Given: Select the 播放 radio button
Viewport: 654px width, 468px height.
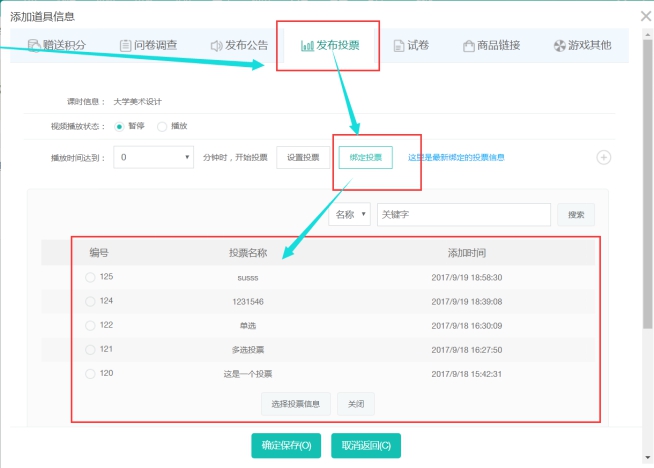Looking at the screenshot, I should 162,126.
